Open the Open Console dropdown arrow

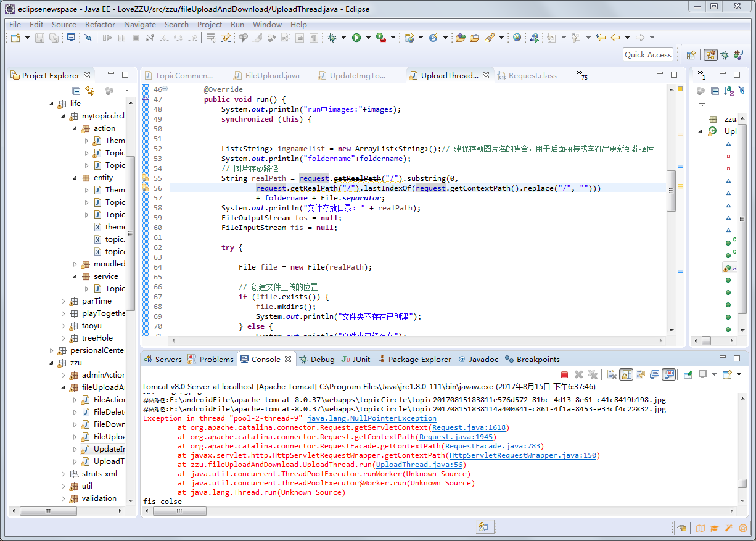739,374
